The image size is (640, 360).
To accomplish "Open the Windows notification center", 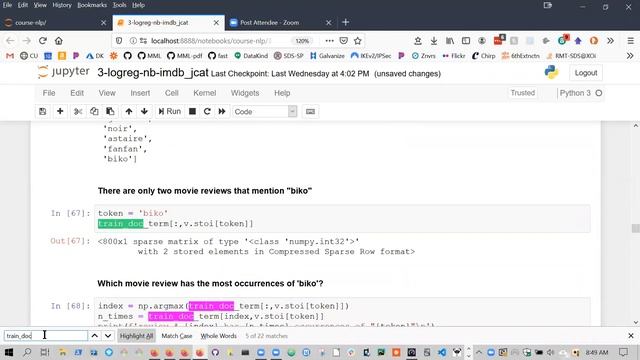I will pyautogui.click(x=624, y=352).
